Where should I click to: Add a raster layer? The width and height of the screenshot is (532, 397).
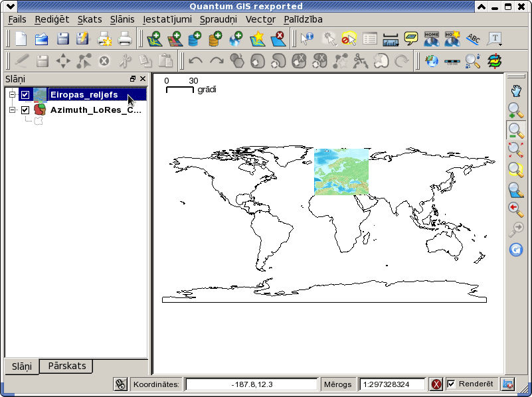tap(175, 39)
